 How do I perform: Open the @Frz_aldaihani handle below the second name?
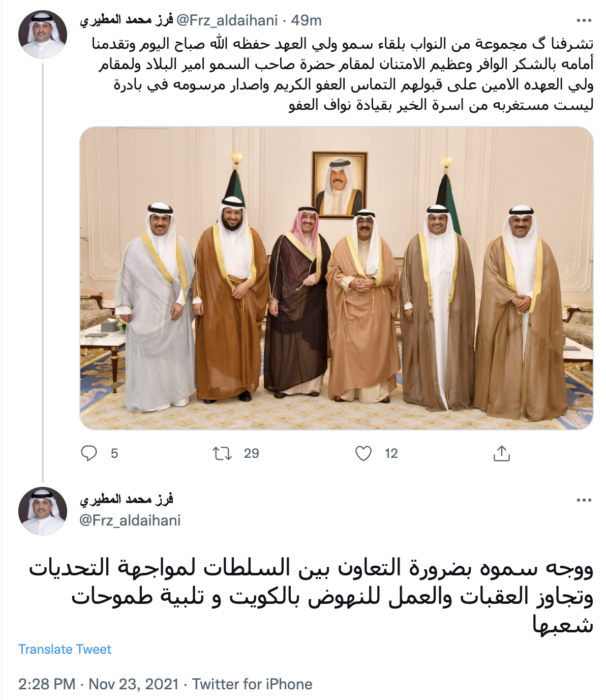tap(130, 520)
